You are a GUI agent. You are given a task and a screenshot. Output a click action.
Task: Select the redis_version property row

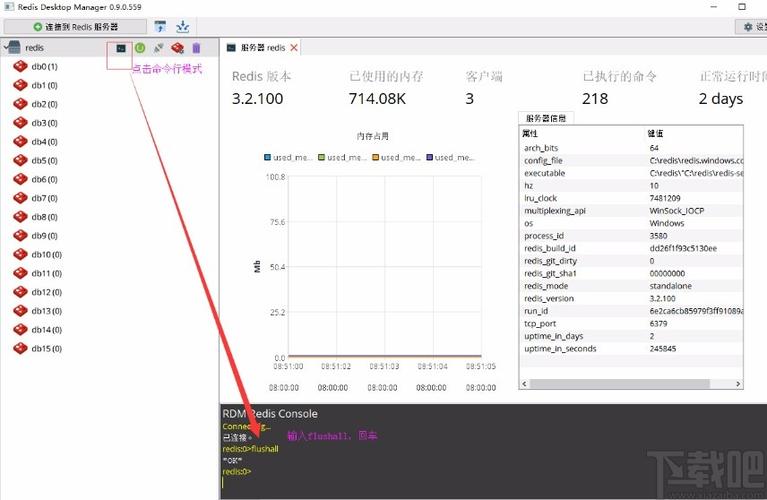632,298
